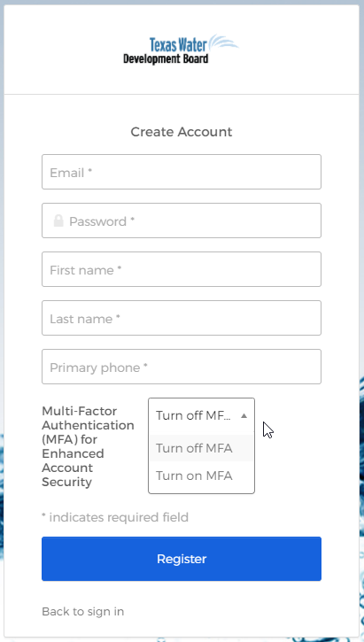Click the Multi-Factor Authentication label text
The height and width of the screenshot is (642, 364).
tap(88, 446)
